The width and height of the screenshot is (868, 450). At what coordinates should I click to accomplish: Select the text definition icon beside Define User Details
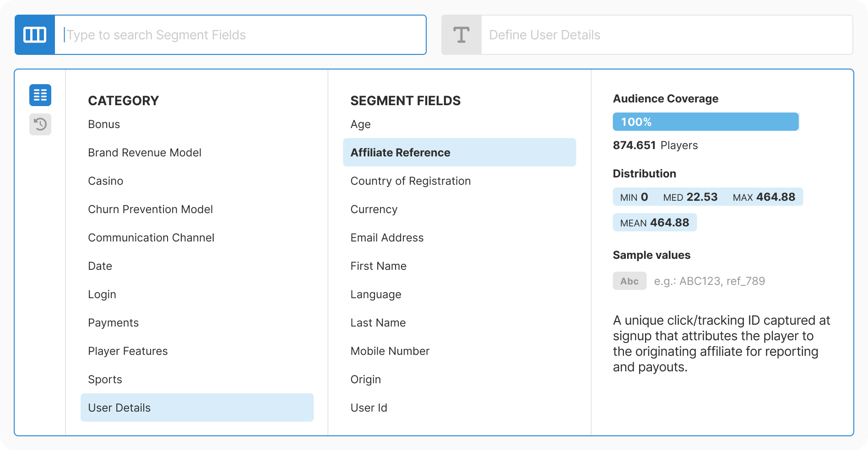(x=461, y=34)
